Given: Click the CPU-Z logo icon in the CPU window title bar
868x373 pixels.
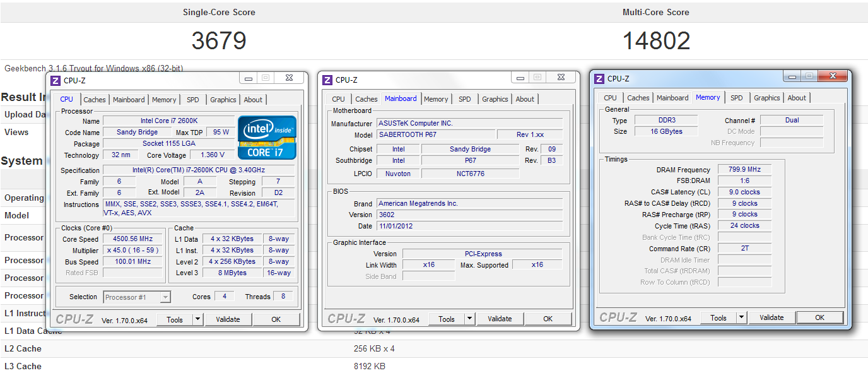Looking at the screenshot, I should point(56,80).
